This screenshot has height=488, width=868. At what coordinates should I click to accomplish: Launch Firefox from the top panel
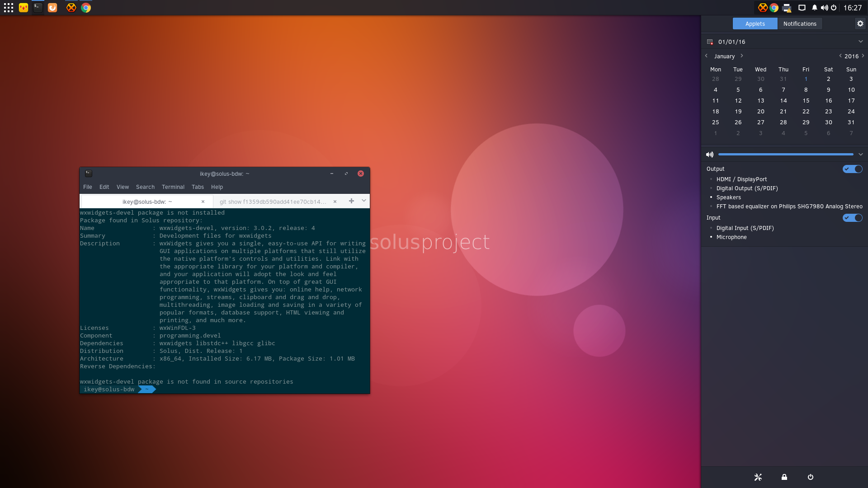52,8
